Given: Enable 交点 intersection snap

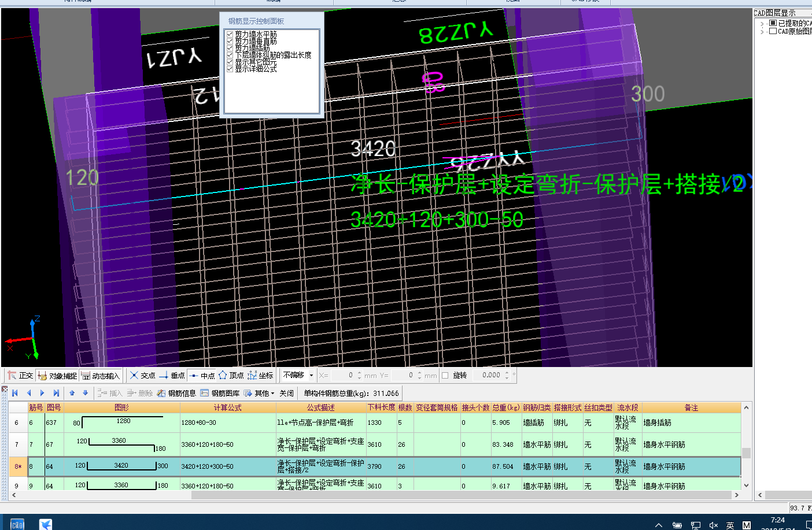Looking at the screenshot, I should point(142,376).
